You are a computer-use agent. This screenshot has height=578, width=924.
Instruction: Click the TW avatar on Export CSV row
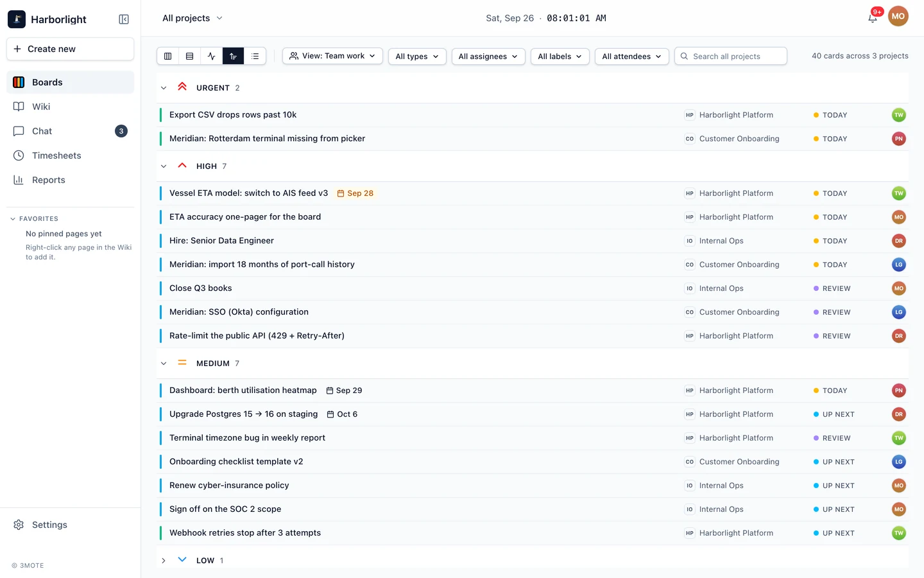(899, 115)
